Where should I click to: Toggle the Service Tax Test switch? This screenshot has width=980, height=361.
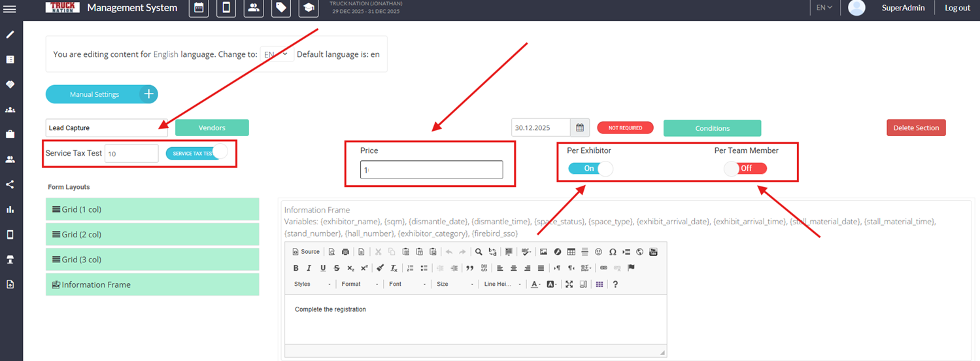(x=197, y=153)
